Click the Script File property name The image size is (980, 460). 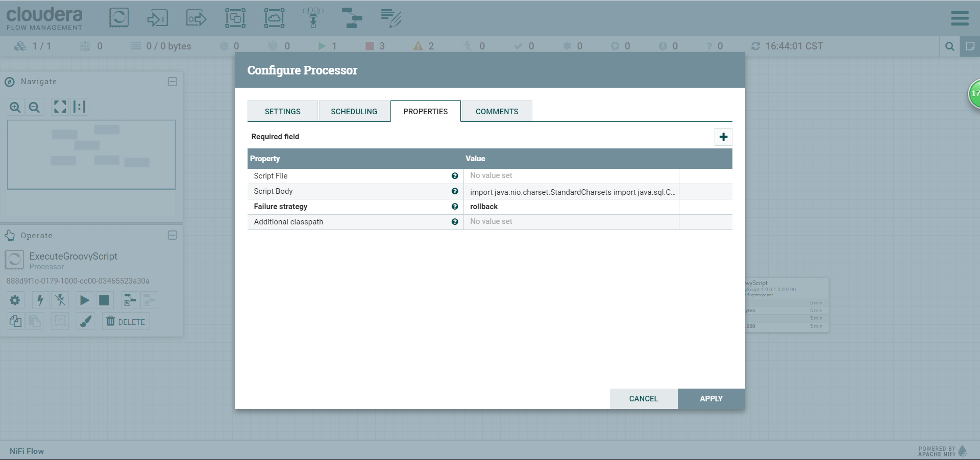point(271,176)
